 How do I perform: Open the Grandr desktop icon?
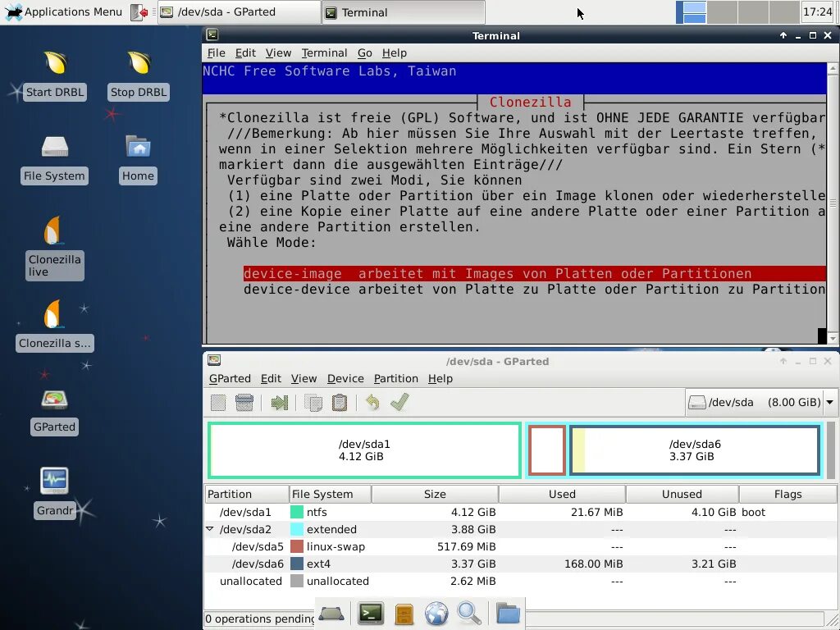(55, 493)
